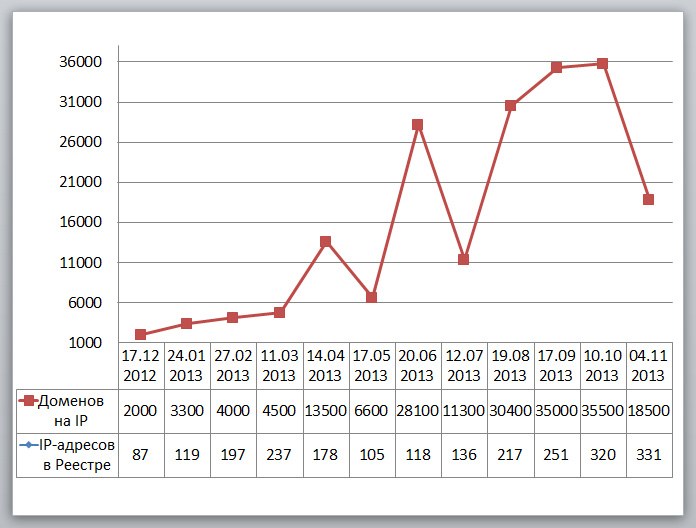
Task: Select the table cell showing 28100
Action: tap(417, 410)
